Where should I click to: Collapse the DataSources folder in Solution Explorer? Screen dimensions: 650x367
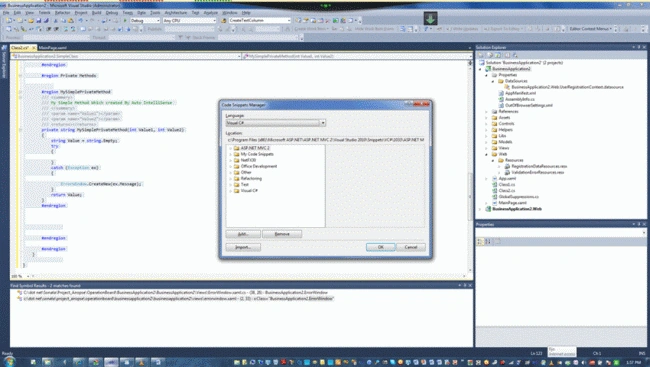493,81
